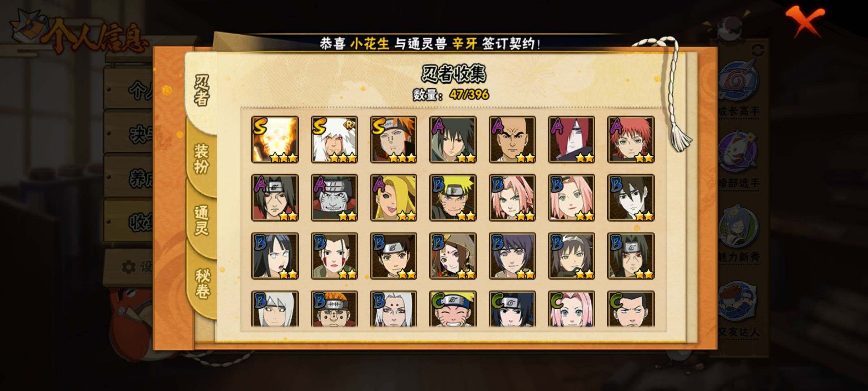Image resolution: width=868 pixels, height=391 pixels.
Task: Choose the B-rank Naruto portrait
Action: (453, 198)
